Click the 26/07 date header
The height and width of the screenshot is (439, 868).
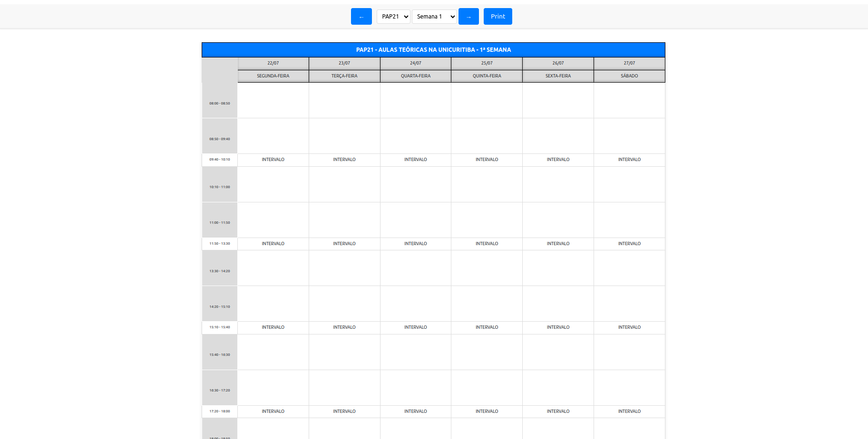pyautogui.click(x=558, y=63)
